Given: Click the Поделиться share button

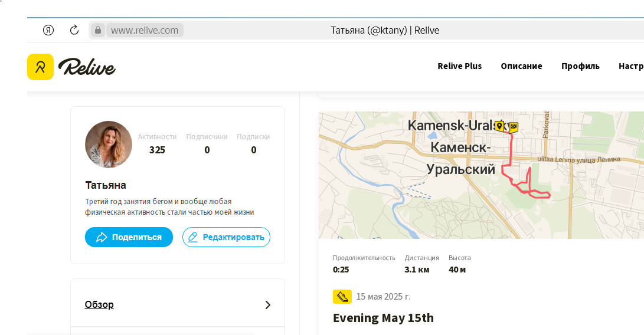Looking at the screenshot, I should pyautogui.click(x=129, y=237).
